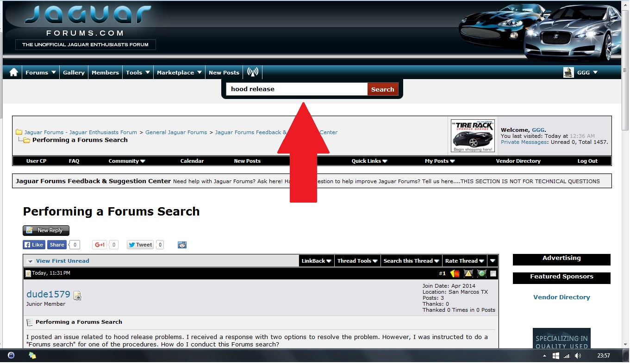Viewport: 630px width, 364px height.
Task: Click dude1579's online status icon
Action: pos(77,296)
